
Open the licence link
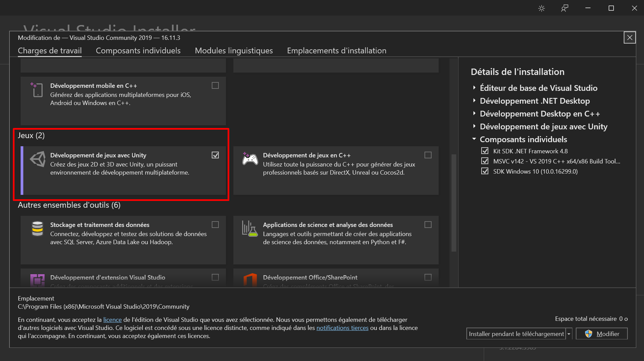(112, 319)
